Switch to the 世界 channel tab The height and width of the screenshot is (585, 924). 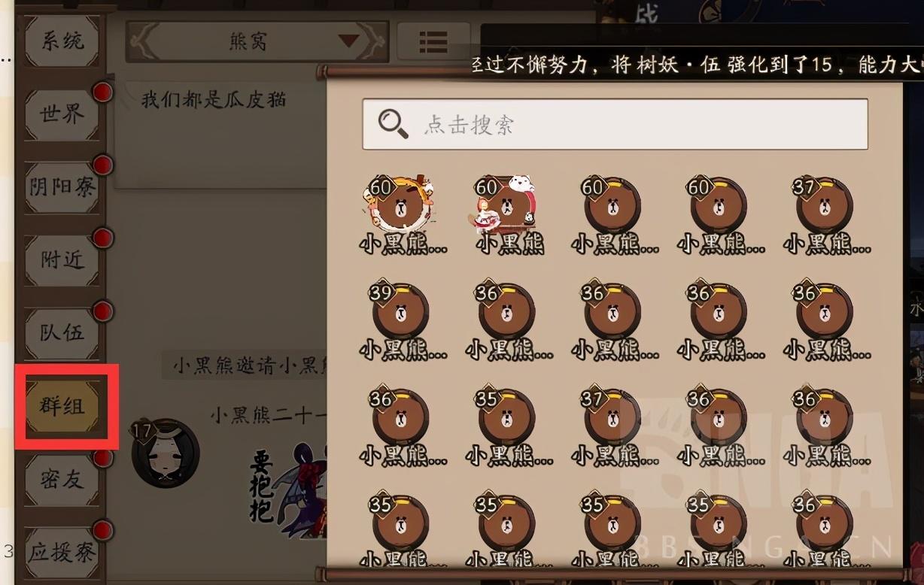62,114
